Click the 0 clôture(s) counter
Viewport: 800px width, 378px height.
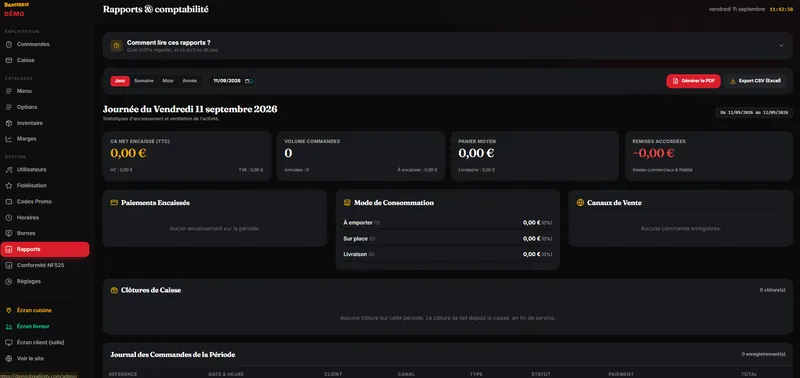pyautogui.click(x=772, y=290)
